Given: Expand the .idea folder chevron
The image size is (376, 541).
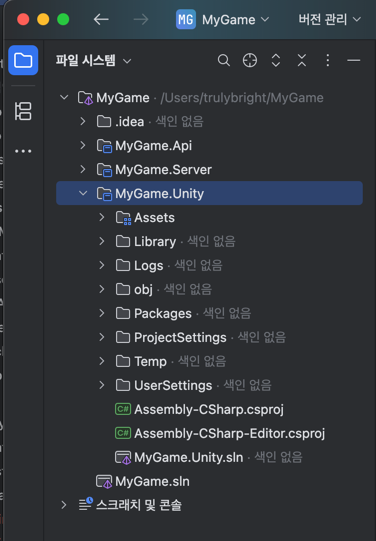Looking at the screenshot, I should (83, 121).
